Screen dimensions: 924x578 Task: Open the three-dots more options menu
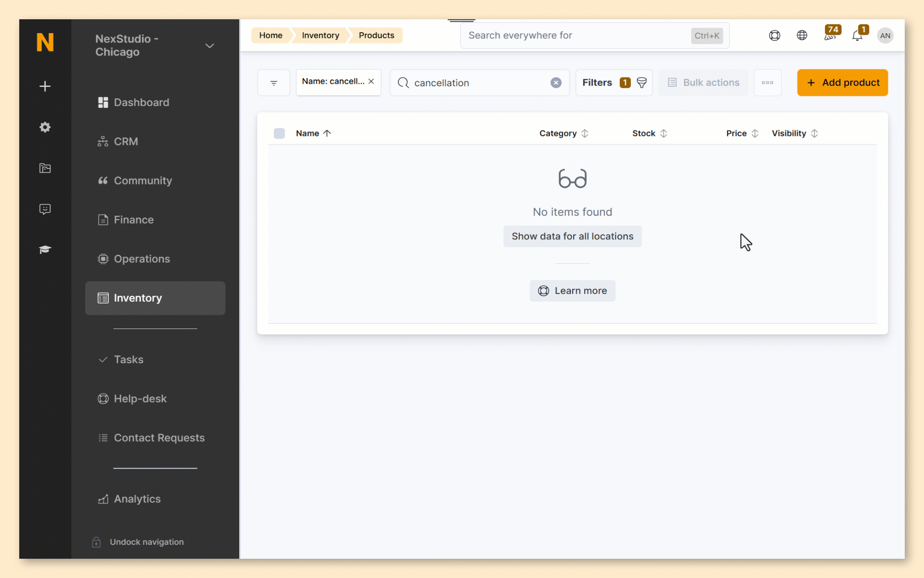coord(768,83)
